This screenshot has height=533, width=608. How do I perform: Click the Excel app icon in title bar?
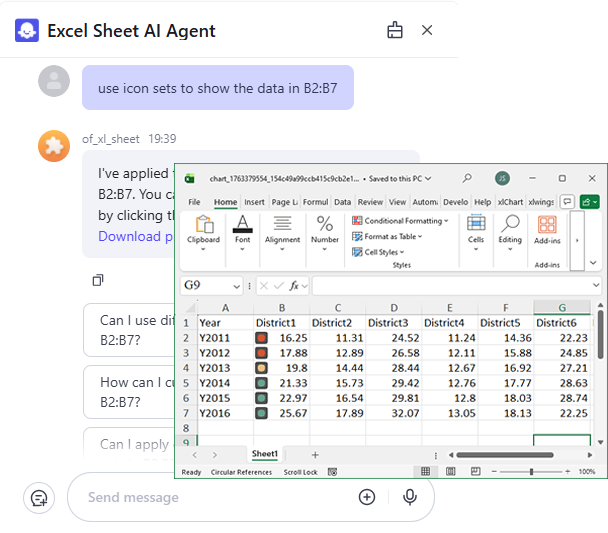click(190, 179)
